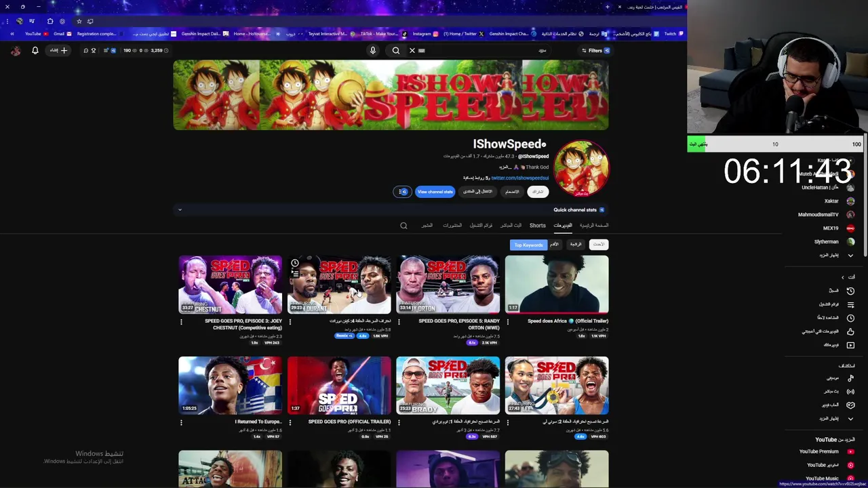
Task: Open the Playlists tab
Action: click(481, 225)
